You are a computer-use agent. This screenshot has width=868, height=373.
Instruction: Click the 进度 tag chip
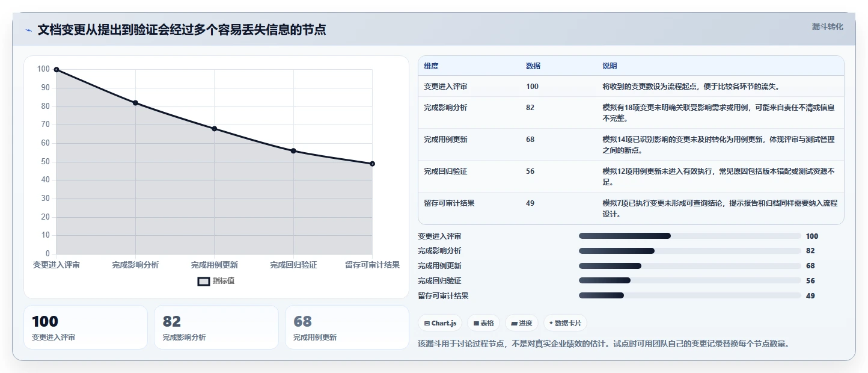pyautogui.click(x=521, y=323)
